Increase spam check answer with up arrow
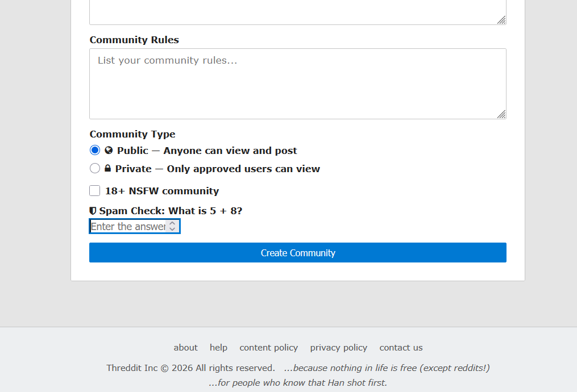 tap(172, 223)
